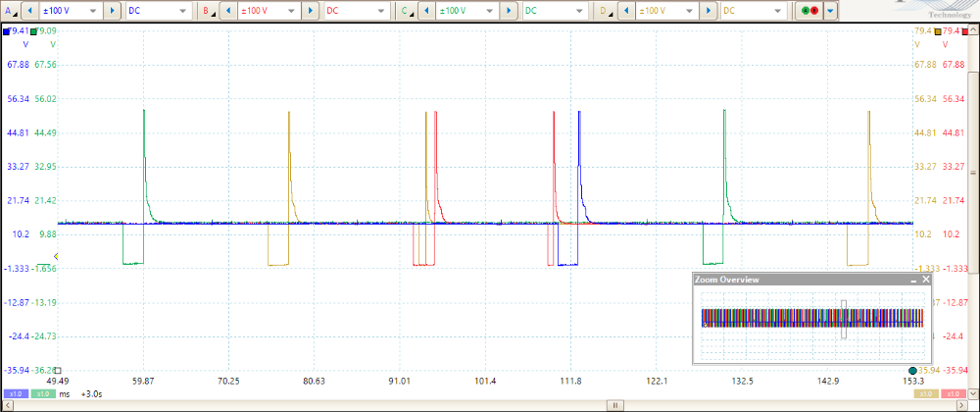Click Channel A blue x1.0 scale button
Screen dimensions: 980x412
coord(15,393)
